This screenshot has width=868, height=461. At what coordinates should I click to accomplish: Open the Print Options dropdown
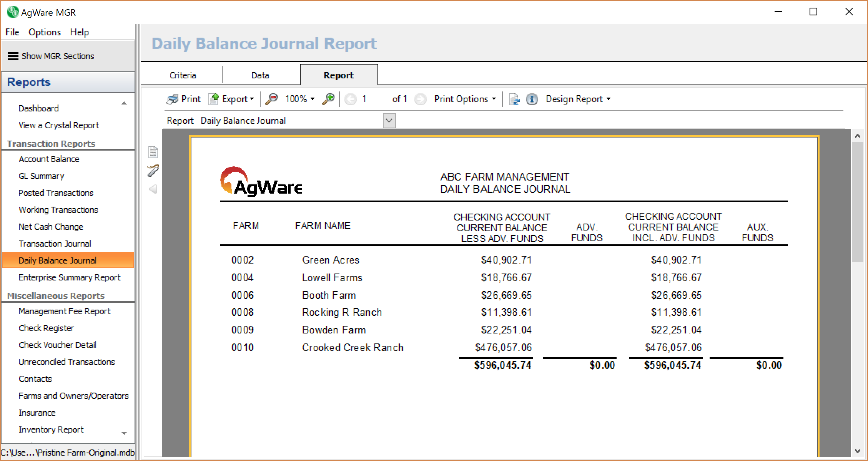point(465,99)
